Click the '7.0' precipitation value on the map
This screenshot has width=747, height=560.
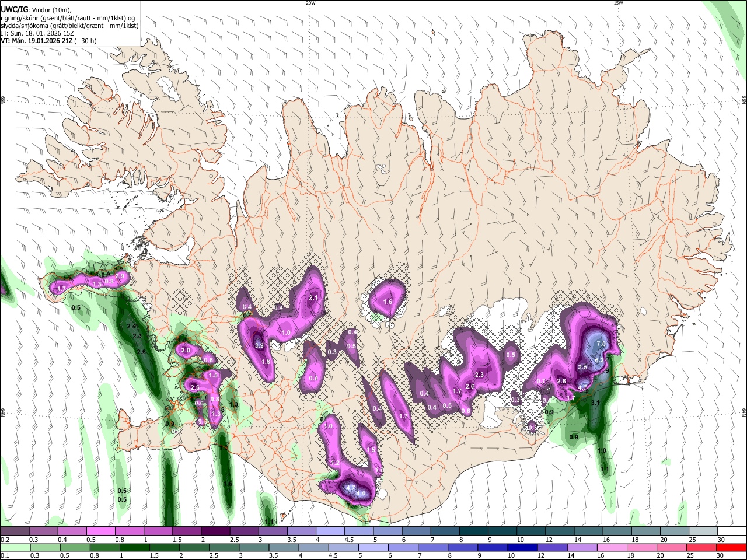[601, 345]
